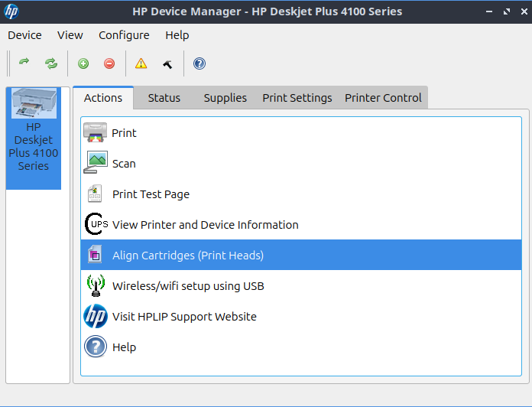
Task: Add a device with the green plus icon
Action: [83, 63]
